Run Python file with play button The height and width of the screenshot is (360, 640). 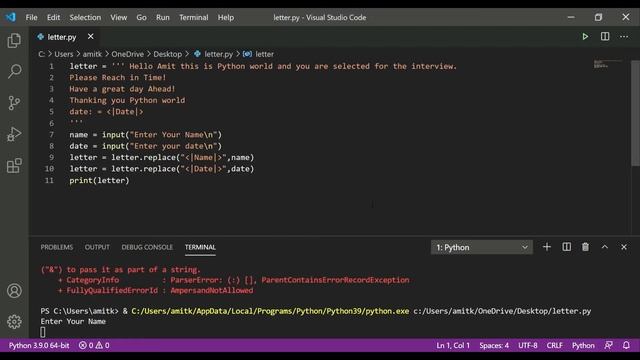(585, 37)
